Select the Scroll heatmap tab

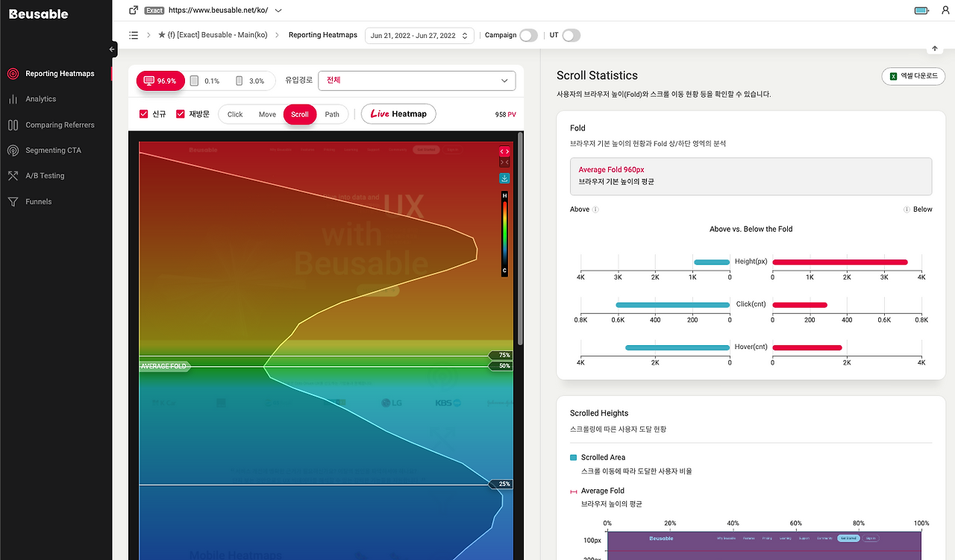[300, 114]
